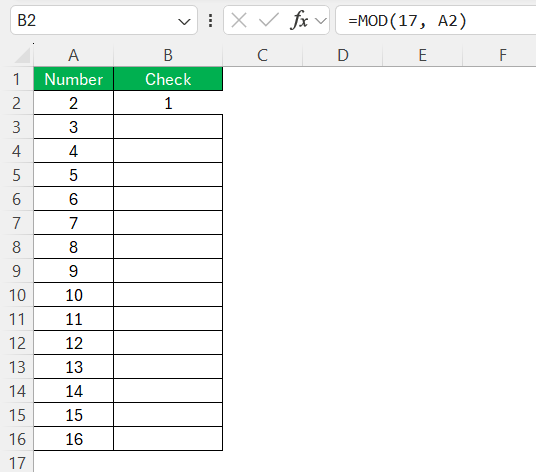Select row 5 header

[x=16, y=175]
